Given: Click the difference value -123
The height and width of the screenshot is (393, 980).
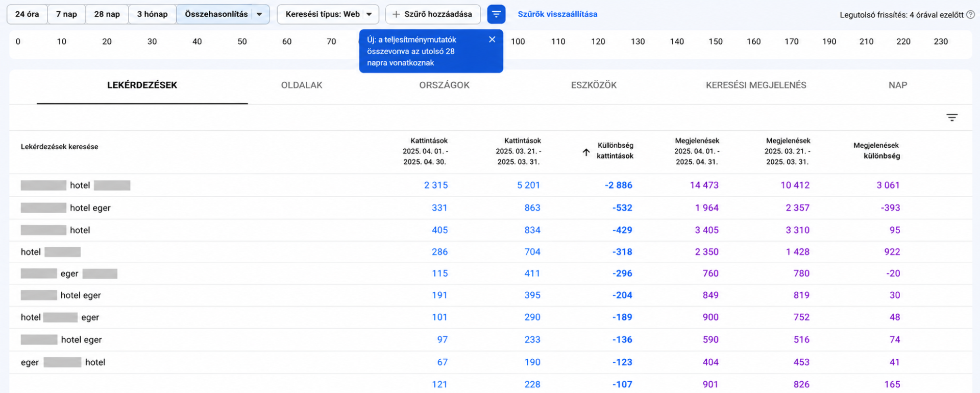Looking at the screenshot, I should pos(622,362).
